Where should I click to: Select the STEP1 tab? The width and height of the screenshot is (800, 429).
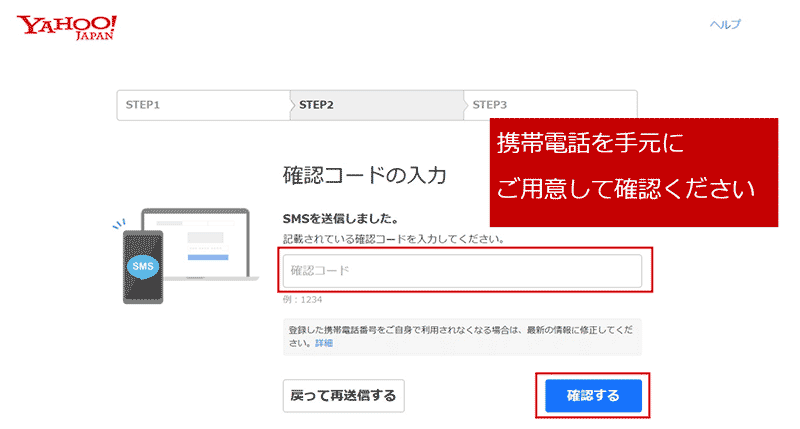(145, 105)
